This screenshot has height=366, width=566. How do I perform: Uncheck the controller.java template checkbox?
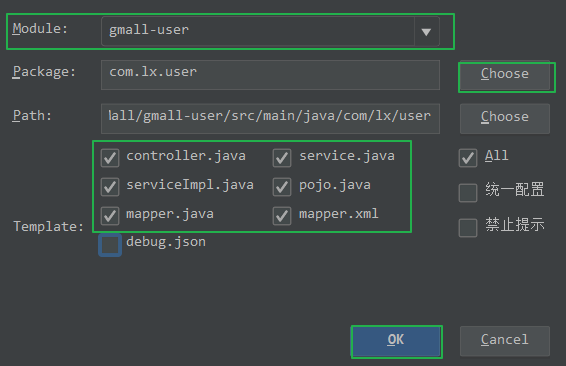pos(110,158)
